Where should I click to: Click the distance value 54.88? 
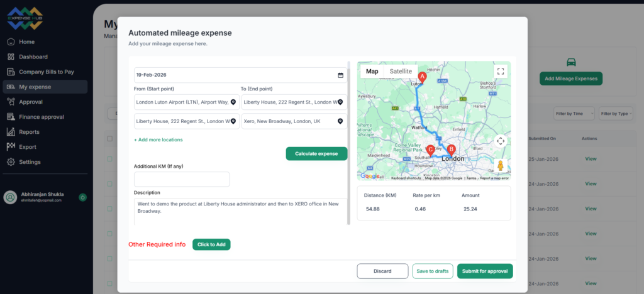click(373, 209)
